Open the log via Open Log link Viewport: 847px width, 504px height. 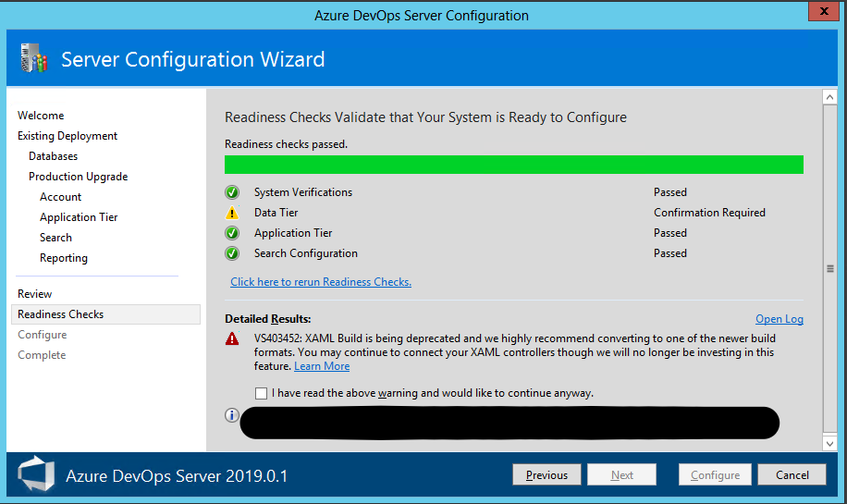[x=779, y=319]
